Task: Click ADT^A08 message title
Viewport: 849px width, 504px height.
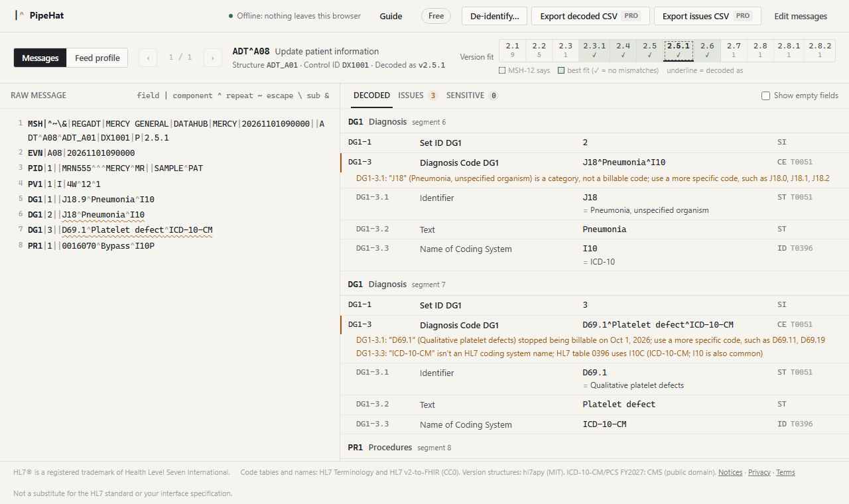Action: (251, 51)
